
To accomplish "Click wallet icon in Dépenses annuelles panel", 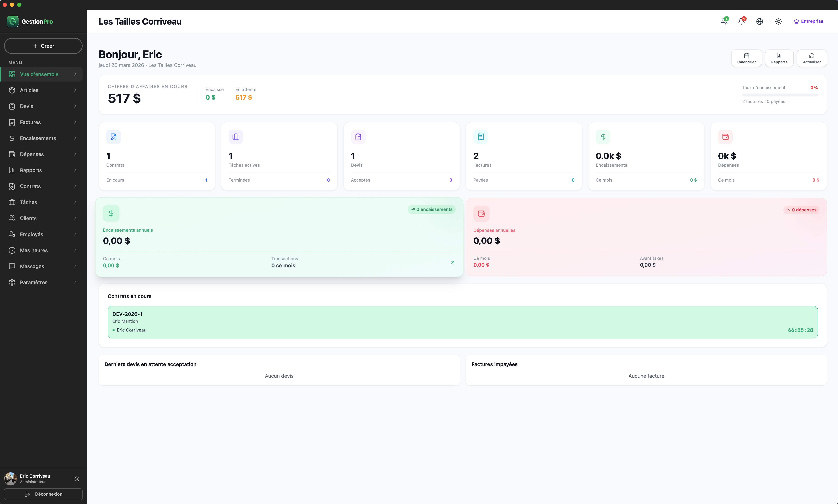I will [x=481, y=214].
